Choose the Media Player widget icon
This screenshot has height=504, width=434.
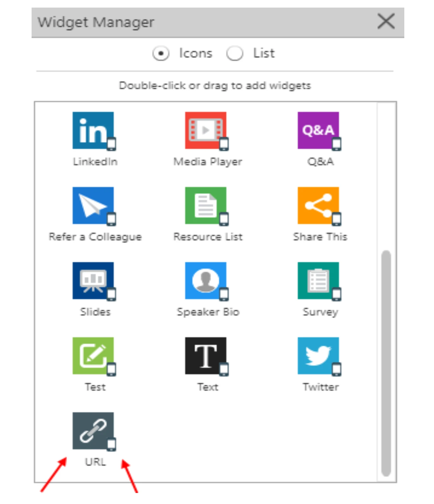(x=206, y=130)
